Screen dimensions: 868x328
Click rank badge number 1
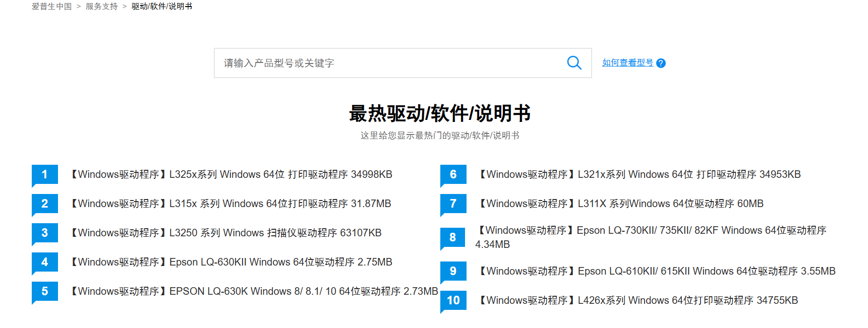[45, 175]
